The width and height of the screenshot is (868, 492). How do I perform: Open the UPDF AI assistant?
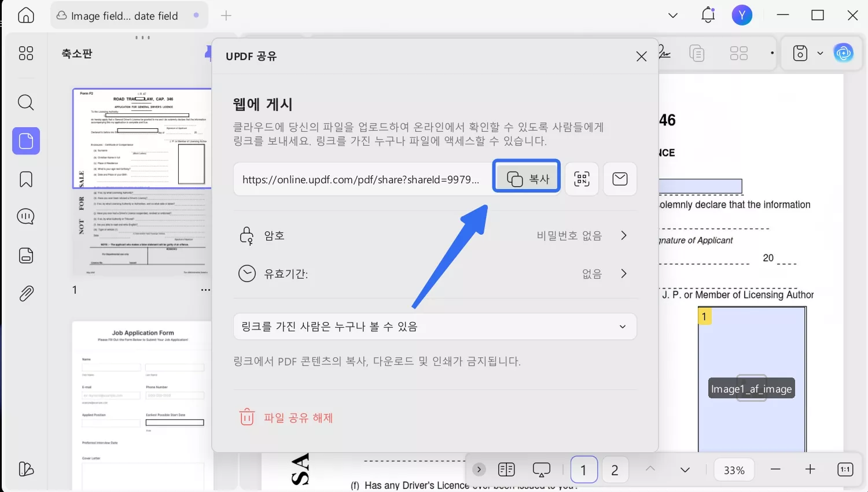click(844, 53)
